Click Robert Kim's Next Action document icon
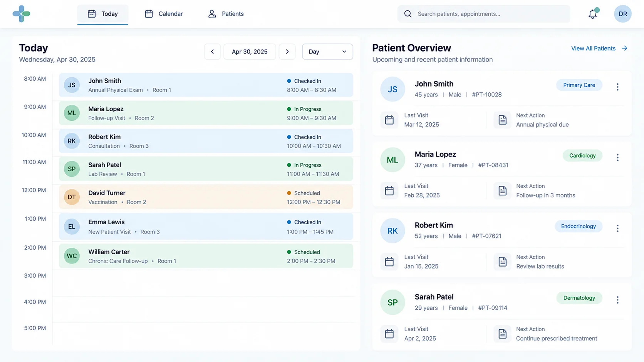644x362 pixels. [x=502, y=262]
